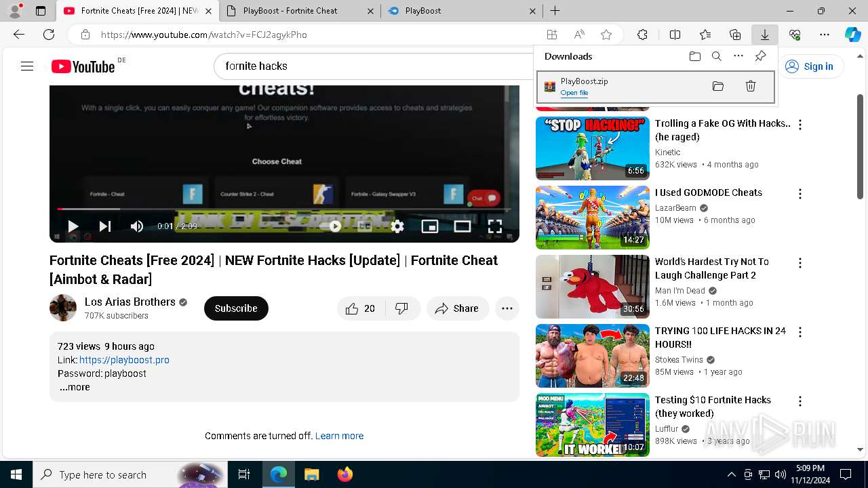868x488 pixels.
Task: Seek on the video progress bar
Action: (x=284, y=209)
